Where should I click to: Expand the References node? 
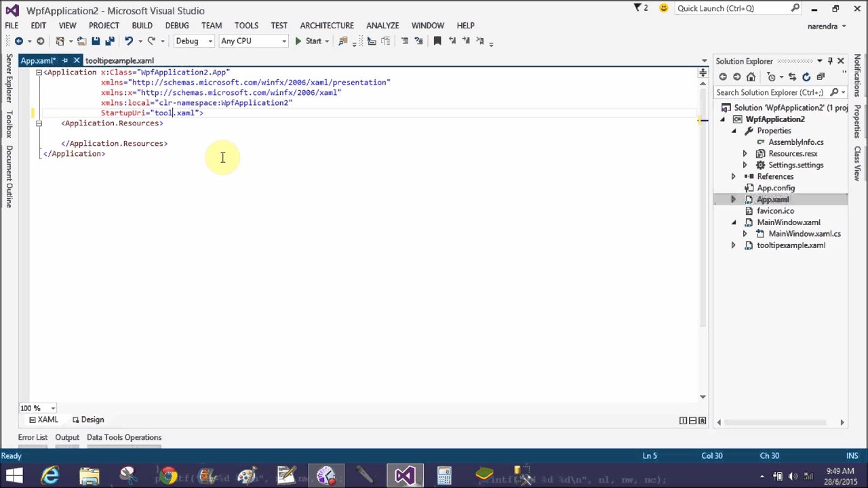733,177
